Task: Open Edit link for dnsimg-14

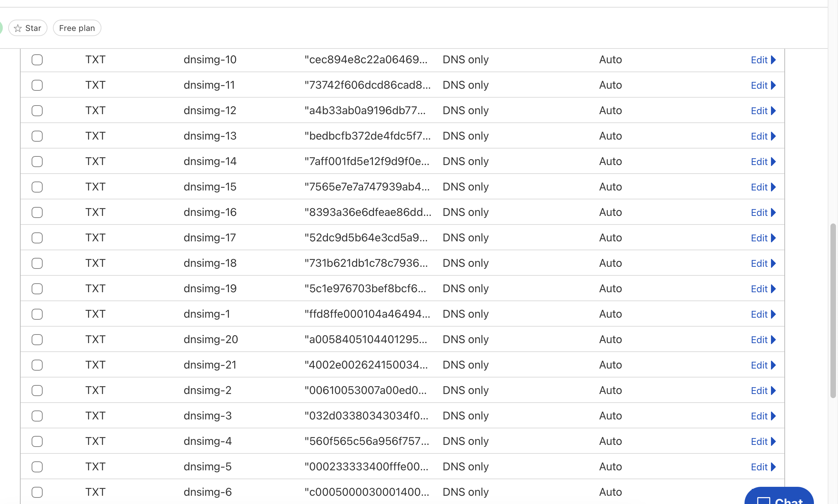Action: [763, 162]
